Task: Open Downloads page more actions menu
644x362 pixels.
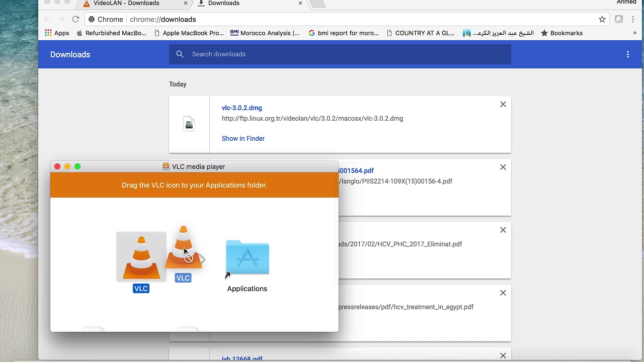Action: point(628,54)
